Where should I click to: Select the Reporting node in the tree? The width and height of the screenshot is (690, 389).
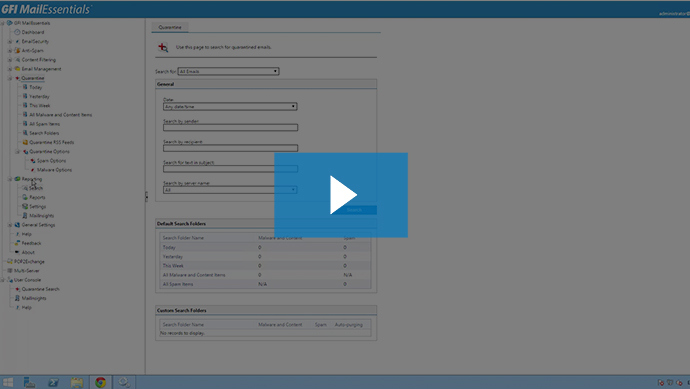(x=32, y=179)
